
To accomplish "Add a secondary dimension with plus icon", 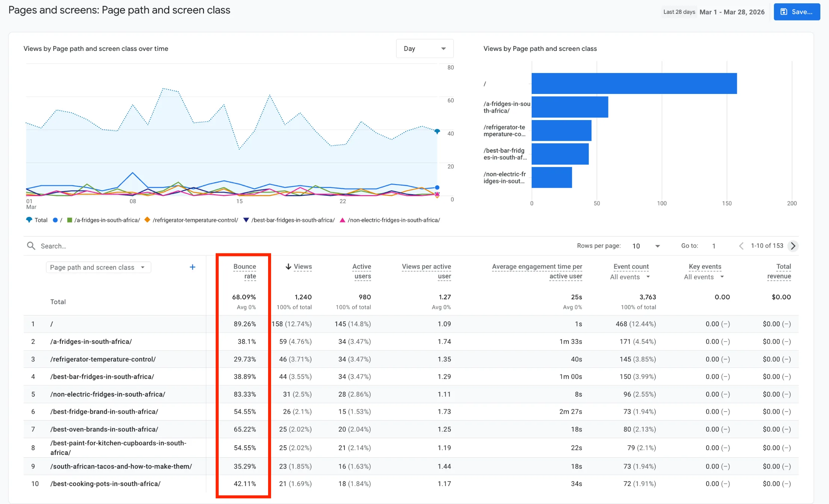I will click(192, 267).
